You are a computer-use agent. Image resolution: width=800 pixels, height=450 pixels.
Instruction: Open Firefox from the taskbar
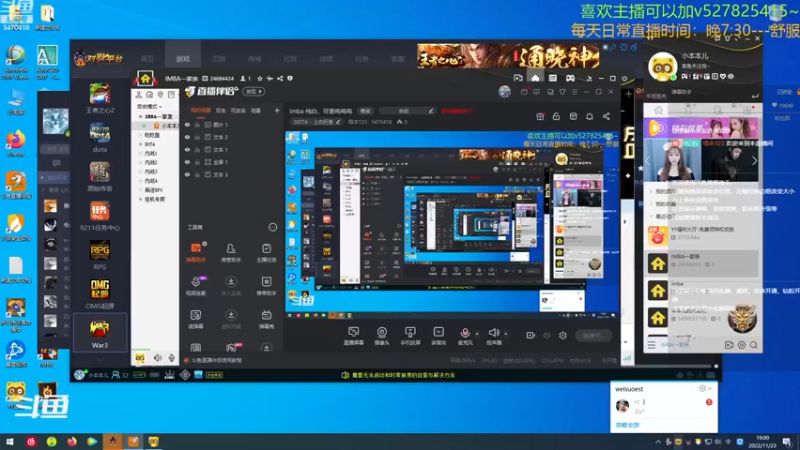point(71,441)
